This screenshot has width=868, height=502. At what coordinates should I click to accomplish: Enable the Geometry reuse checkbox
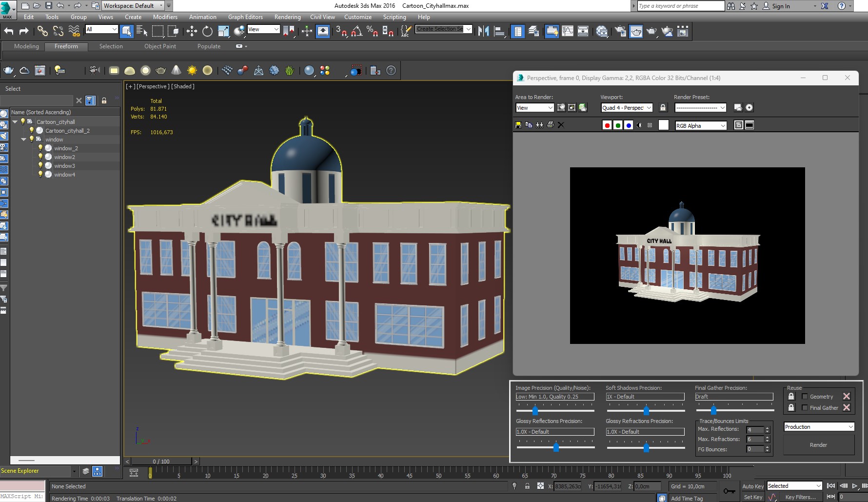pyautogui.click(x=805, y=397)
